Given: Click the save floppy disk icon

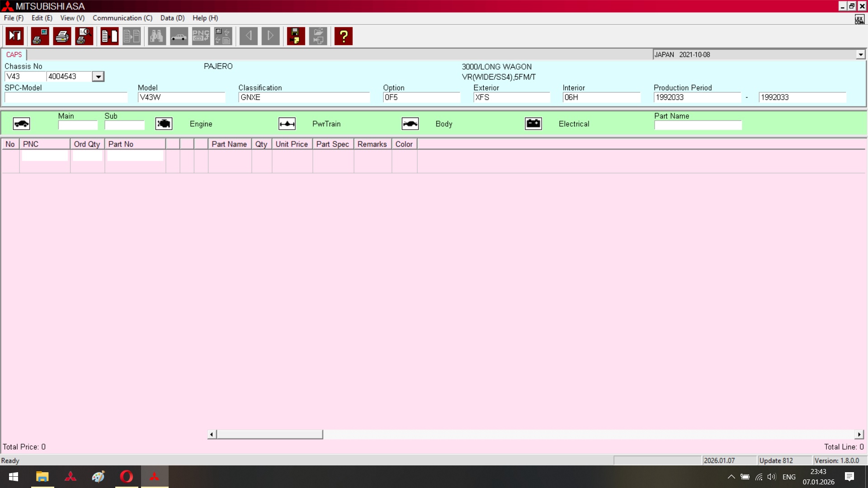Looking at the screenshot, I should point(296,36).
